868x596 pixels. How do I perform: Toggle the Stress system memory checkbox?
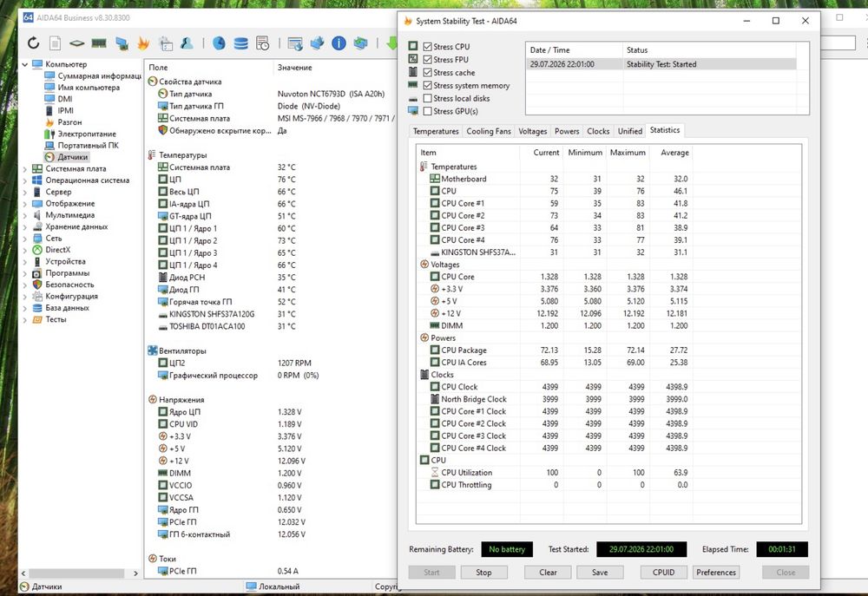pos(427,85)
